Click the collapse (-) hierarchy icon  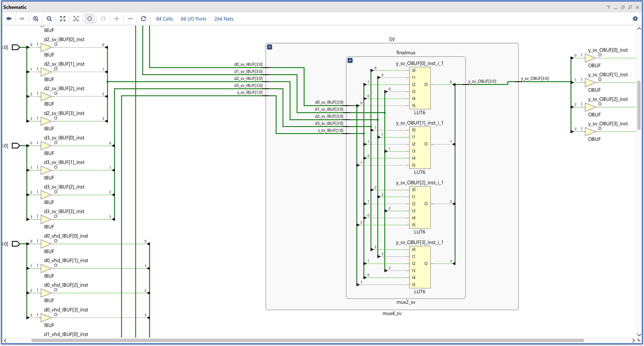pyautogui.click(x=130, y=19)
